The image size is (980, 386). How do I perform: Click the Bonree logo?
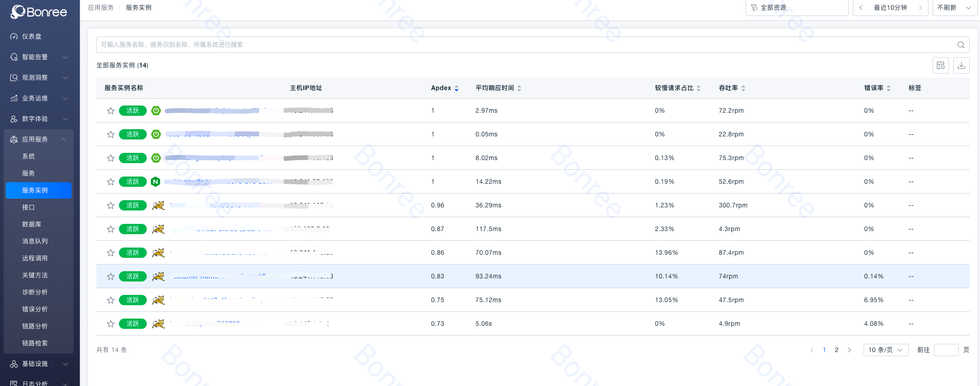(x=39, y=11)
